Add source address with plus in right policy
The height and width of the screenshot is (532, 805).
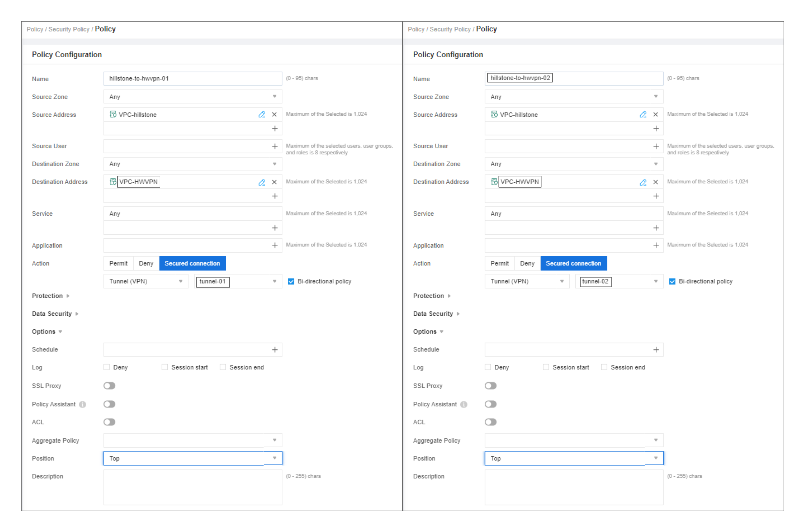pyautogui.click(x=656, y=129)
